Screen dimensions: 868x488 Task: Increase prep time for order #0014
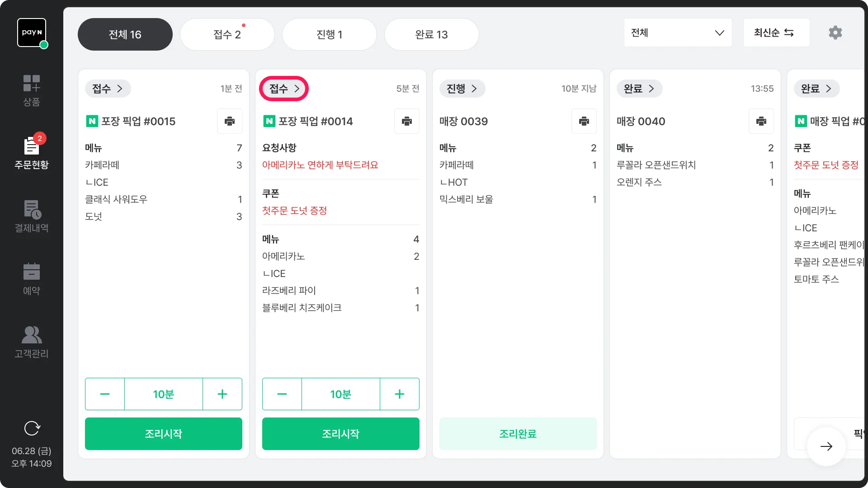(400, 394)
